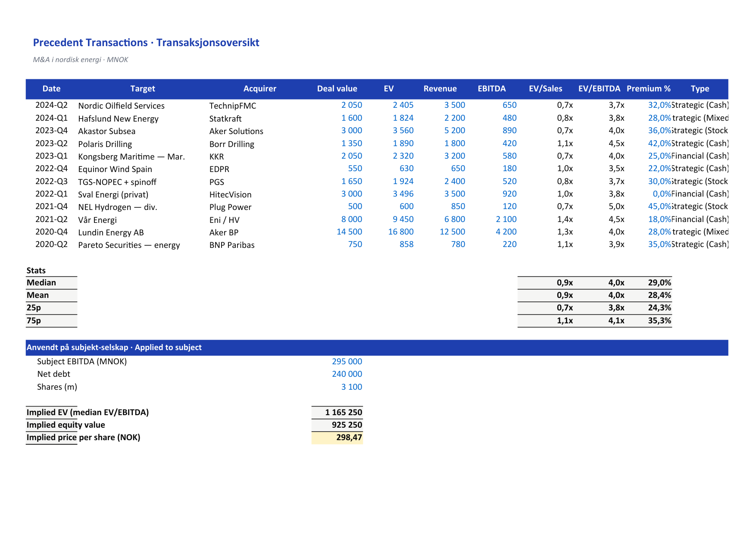Click the KKR acquirer cell
Image resolution: width=756 pixels, height=535 pixels.
(x=217, y=156)
